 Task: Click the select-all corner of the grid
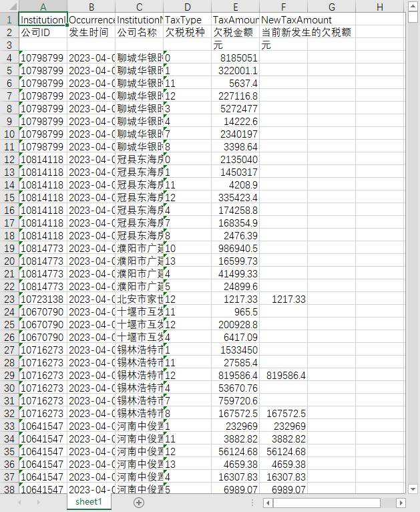pyautogui.click(x=9, y=7)
